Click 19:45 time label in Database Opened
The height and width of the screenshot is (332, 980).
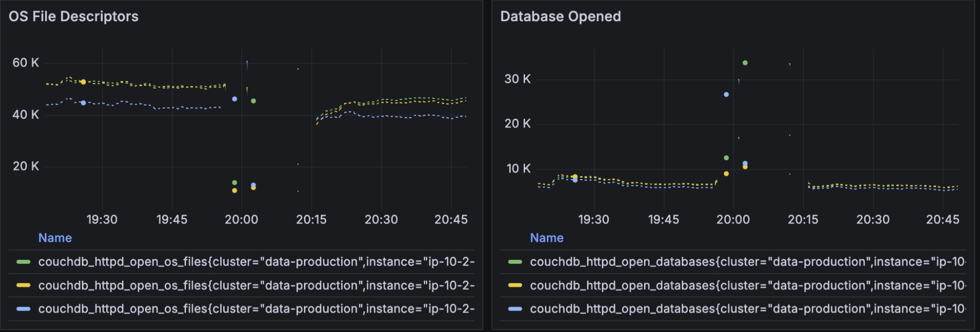[x=663, y=220]
